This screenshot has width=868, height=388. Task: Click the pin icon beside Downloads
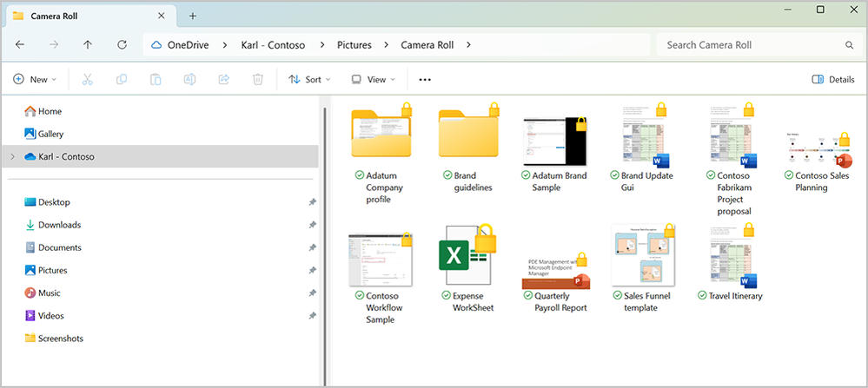(x=312, y=225)
